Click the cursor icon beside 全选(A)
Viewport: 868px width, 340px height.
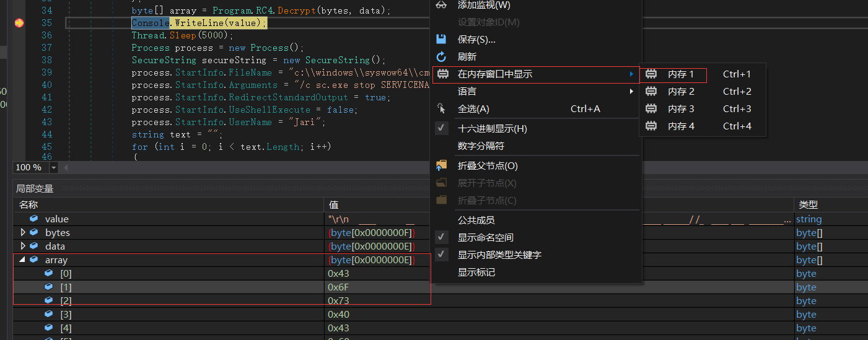[x=441, y=109]
